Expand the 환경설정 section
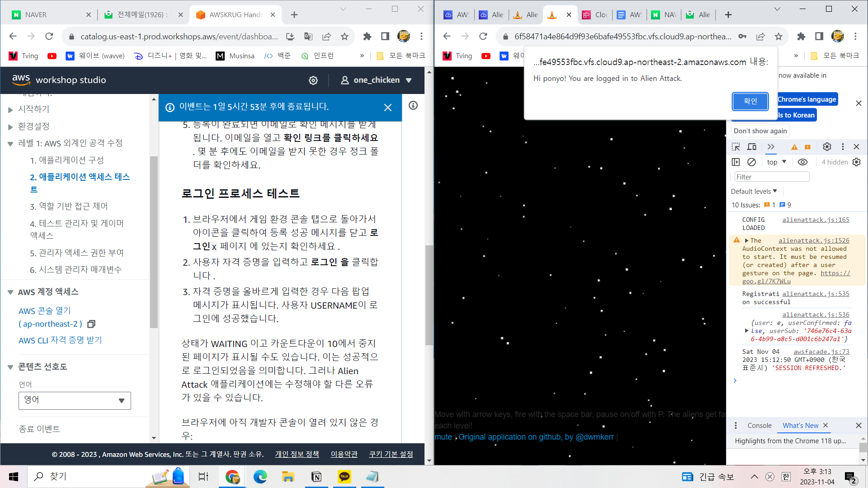Screen dimensions: 868x488 pos(10,127)
